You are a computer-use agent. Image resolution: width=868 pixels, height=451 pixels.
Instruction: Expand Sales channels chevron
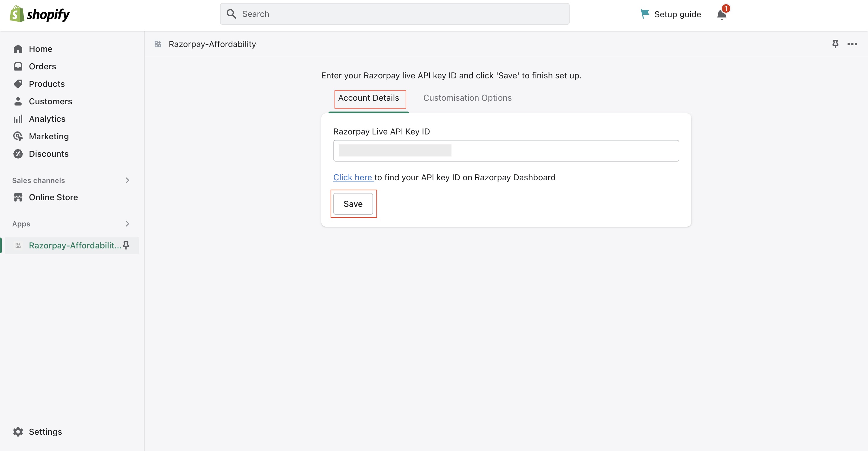(x=127, y=180)
